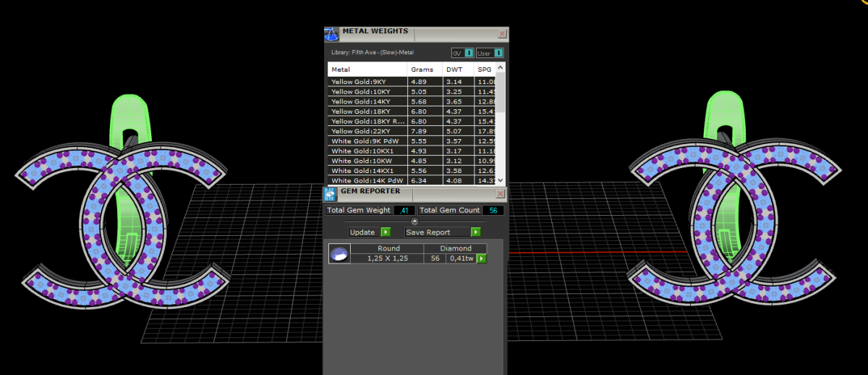Viewport: 868px width, 375px height.
Task: Close the Metal Weights panel
Action: click(502, 34)
